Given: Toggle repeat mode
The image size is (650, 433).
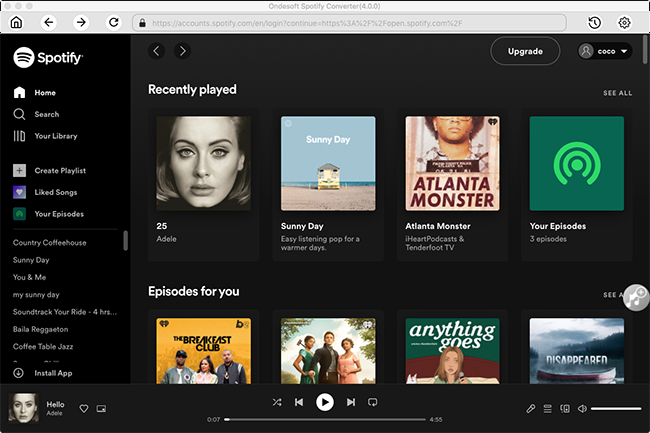Looking at the screenshot, I should point(372,402).
